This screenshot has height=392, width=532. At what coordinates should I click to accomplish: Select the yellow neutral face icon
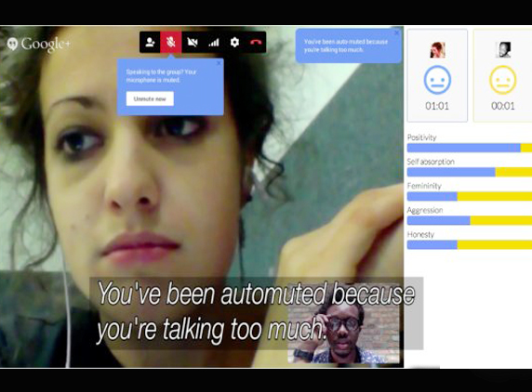pyautogui.click(x=503, y=80)
